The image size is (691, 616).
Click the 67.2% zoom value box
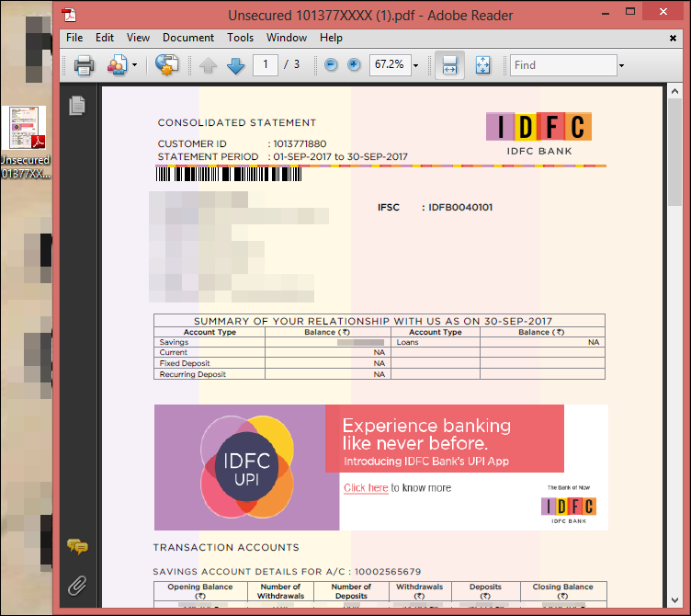(x=390, y=65)
